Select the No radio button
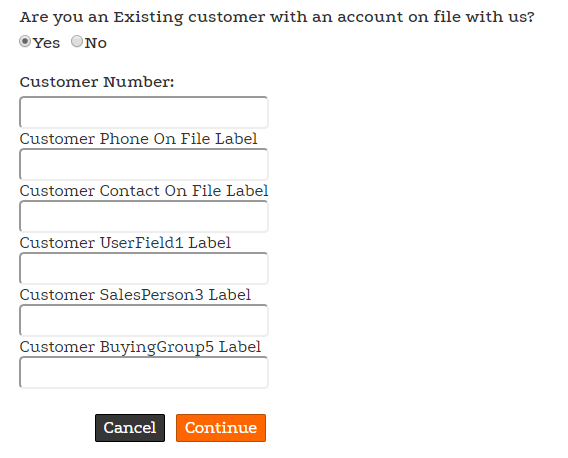The height and width of the screenshot is (458, 568). point(77,41)
